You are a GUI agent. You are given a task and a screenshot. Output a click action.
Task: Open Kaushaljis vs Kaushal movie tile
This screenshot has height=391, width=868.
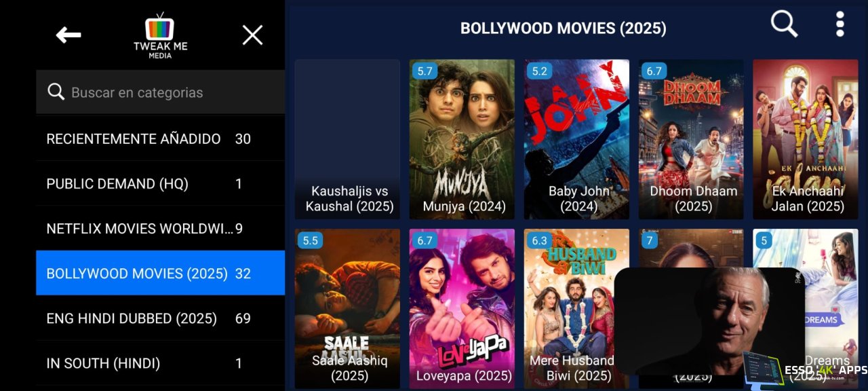coord(347,139)
